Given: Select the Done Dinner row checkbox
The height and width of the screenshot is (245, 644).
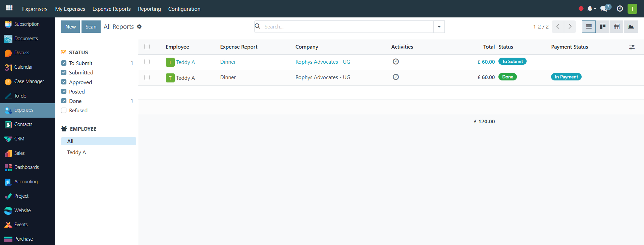Looking at the screenshot, I should pyautogui.click(x=147, y=77).
